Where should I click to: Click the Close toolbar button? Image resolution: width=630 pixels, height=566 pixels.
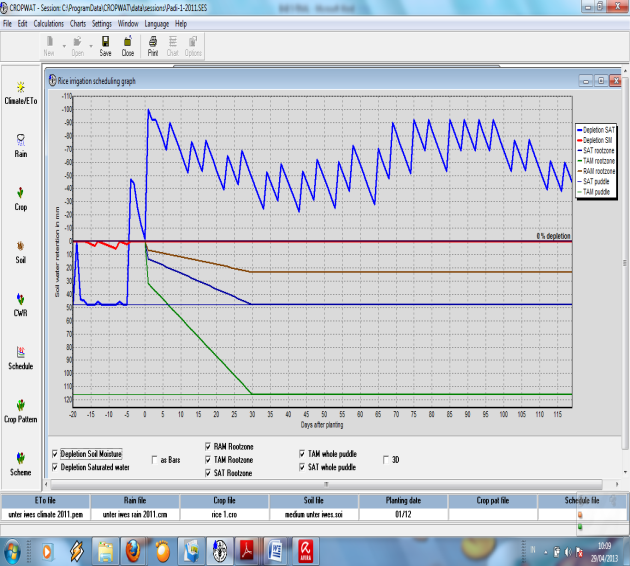coord(128,46)
